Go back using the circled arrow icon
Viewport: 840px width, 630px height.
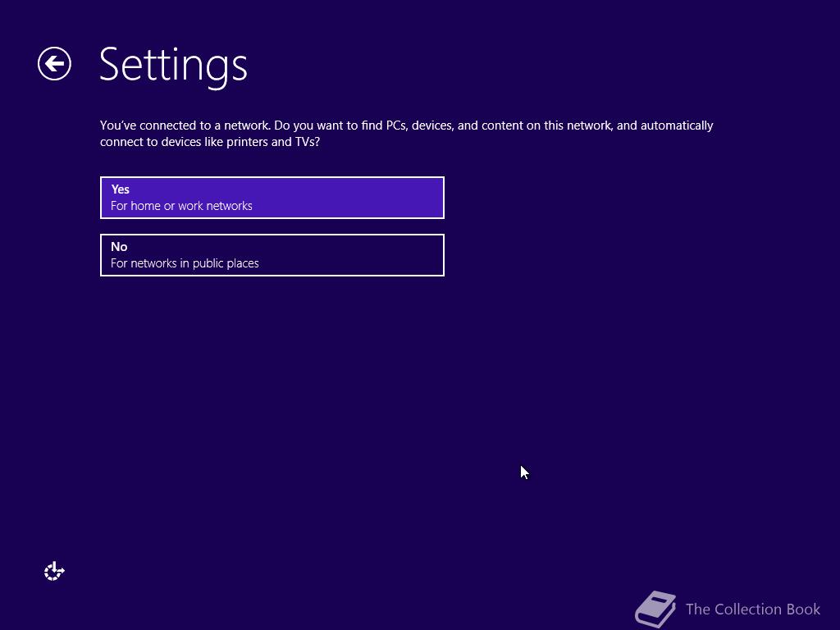point(54,64)
